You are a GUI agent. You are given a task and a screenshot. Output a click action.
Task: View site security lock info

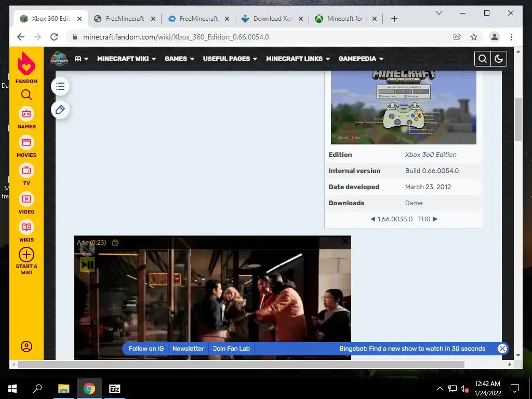[x=75, y=37]
